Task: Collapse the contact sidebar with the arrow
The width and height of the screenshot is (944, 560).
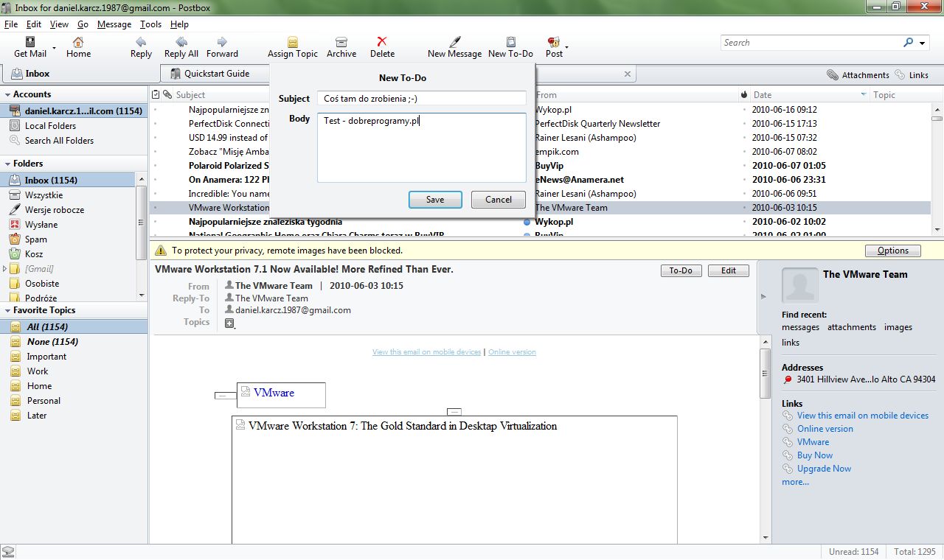Action: 764,297
